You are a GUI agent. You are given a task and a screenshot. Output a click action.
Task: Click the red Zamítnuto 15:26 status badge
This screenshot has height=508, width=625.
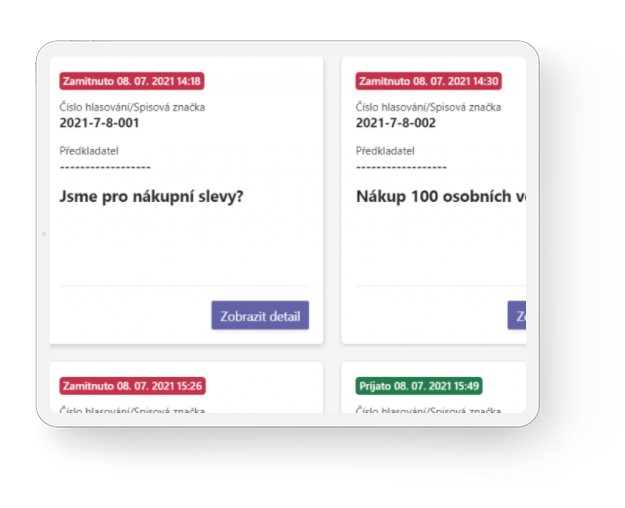132,385
